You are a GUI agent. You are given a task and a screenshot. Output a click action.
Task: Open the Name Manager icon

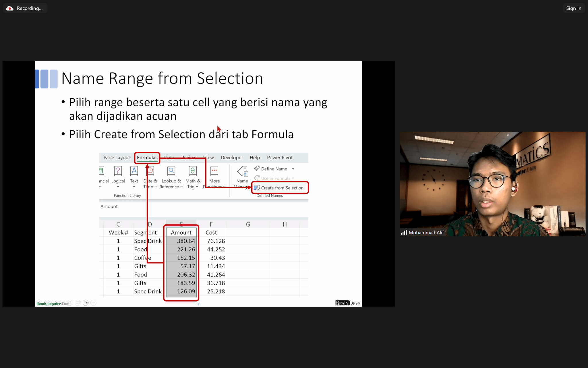(242, 172)
